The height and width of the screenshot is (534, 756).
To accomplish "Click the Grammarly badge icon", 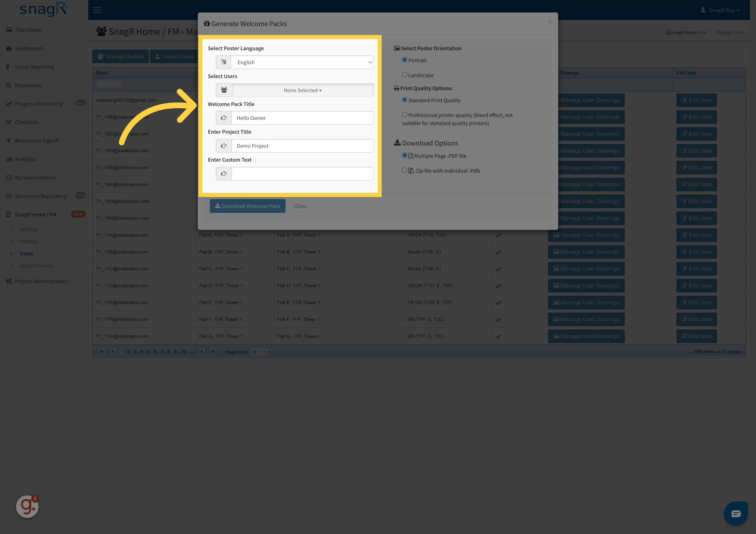I will pyautogui.click(x=27, y=506).
